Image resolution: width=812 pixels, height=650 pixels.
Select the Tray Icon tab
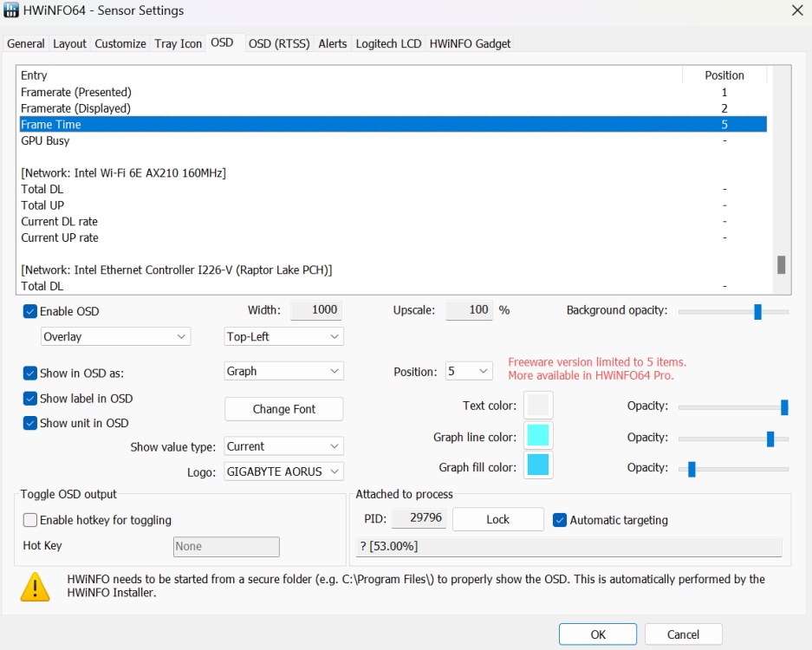[x=178, y=42]
